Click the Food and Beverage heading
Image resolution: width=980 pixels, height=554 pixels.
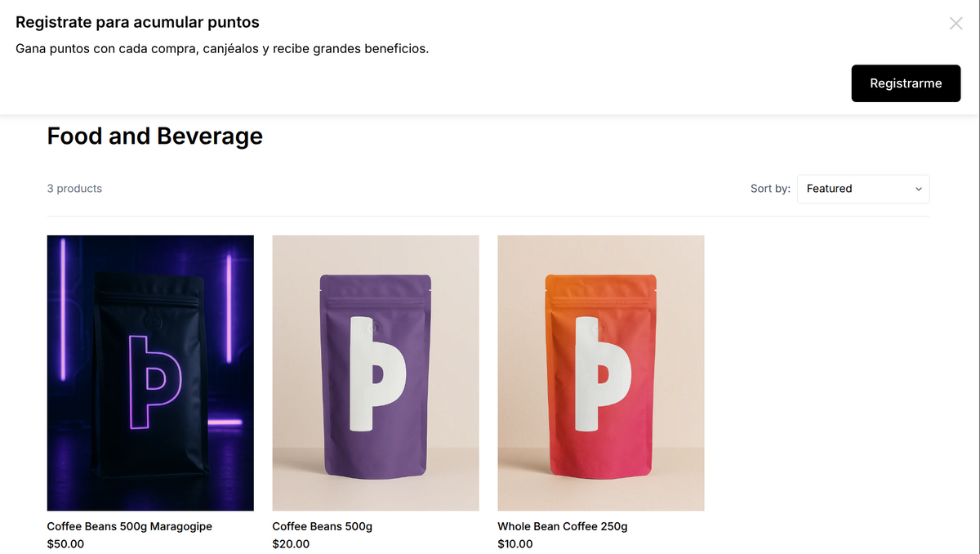tap(155, 136)
